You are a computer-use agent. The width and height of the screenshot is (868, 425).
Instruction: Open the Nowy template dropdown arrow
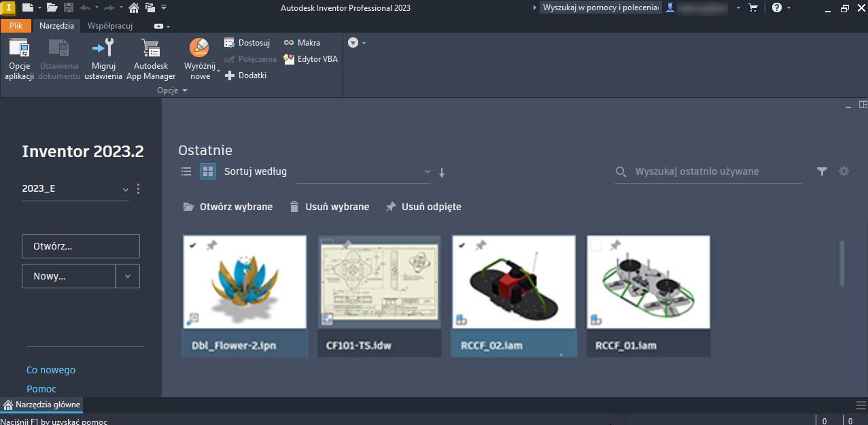coord(128,277)
